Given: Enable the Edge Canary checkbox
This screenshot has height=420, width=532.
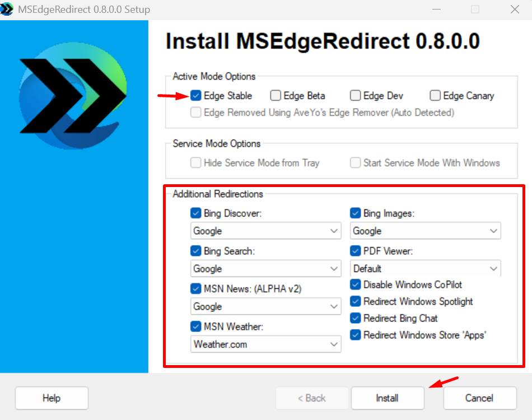Looking at the screenshot, I should 435,96.
